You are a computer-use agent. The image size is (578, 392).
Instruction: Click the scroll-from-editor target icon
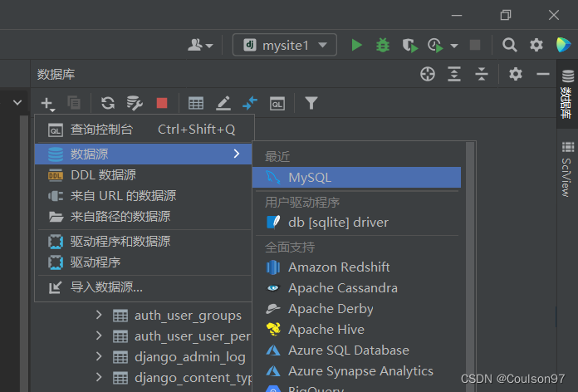(x=428, y=74)
